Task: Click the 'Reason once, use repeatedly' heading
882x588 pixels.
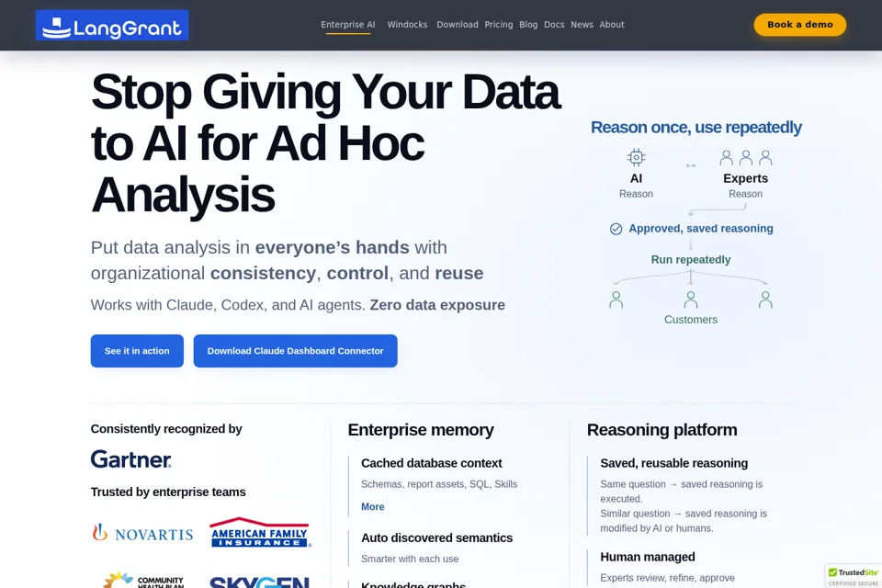Action: click(x=695, y=128)
